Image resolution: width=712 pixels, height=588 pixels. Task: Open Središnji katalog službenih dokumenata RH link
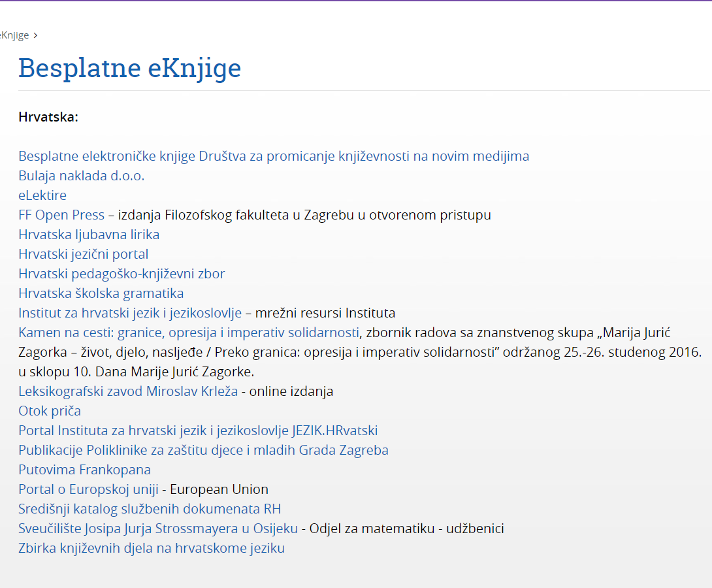click(150, 509)
